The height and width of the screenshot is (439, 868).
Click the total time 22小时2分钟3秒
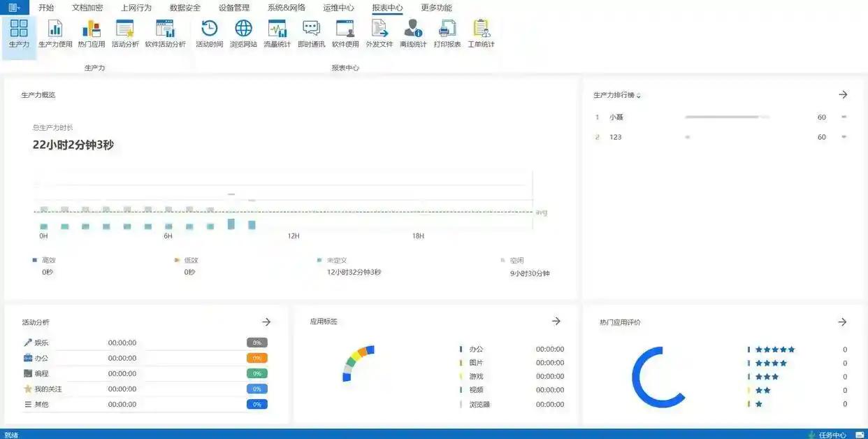[x=73, y=145]
